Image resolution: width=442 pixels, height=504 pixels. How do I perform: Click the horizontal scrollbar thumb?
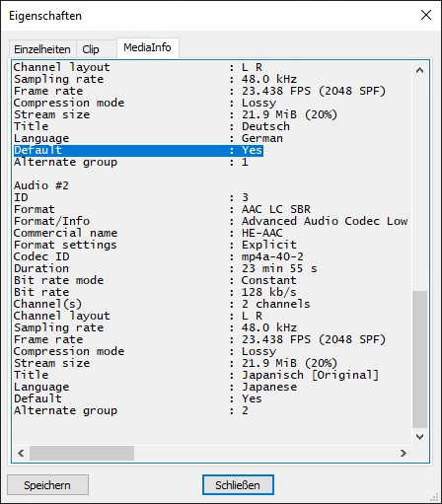[82, 454]
